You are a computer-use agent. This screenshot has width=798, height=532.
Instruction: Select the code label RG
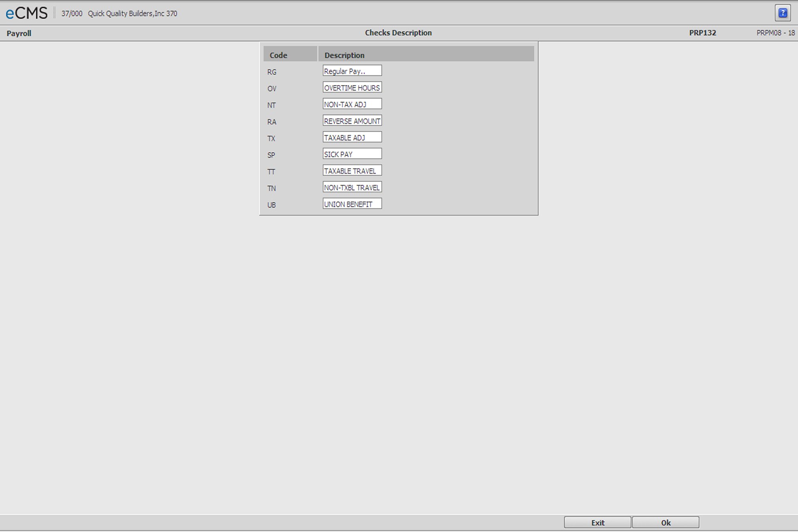(272, 72)
